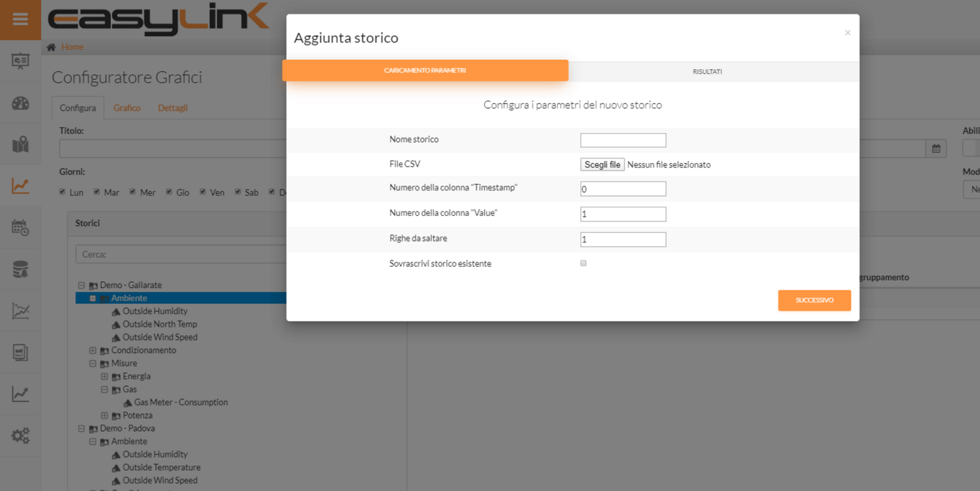Viewport: 980px width, 491px height.
Task: Click the Righe da saltare field
Action: click(623, 239)
